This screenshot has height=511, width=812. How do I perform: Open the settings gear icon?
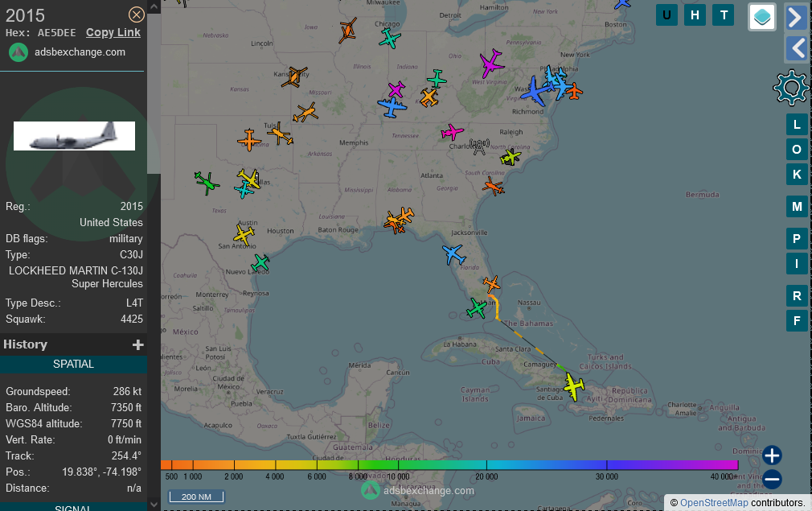click(791, 88)
